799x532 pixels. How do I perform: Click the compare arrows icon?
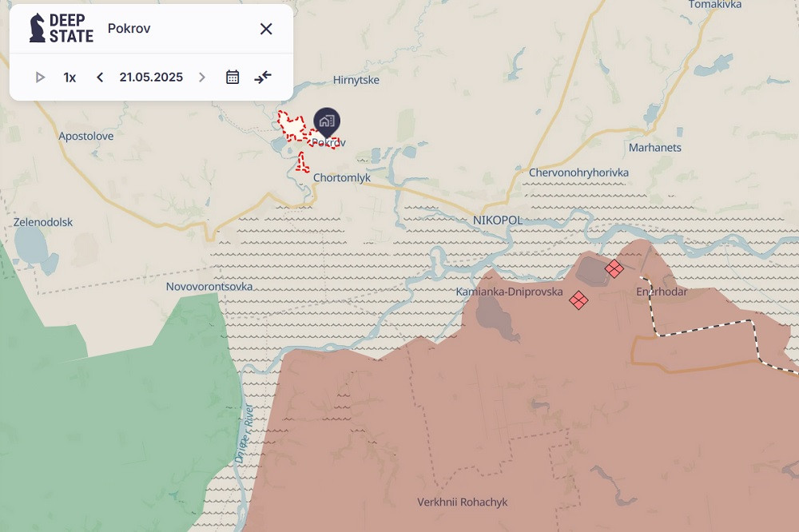pyautogui.click(x=263, y=77)
